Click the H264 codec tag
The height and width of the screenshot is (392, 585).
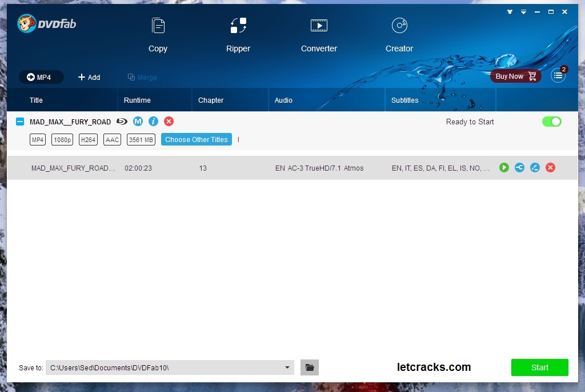tap(88, 140)
